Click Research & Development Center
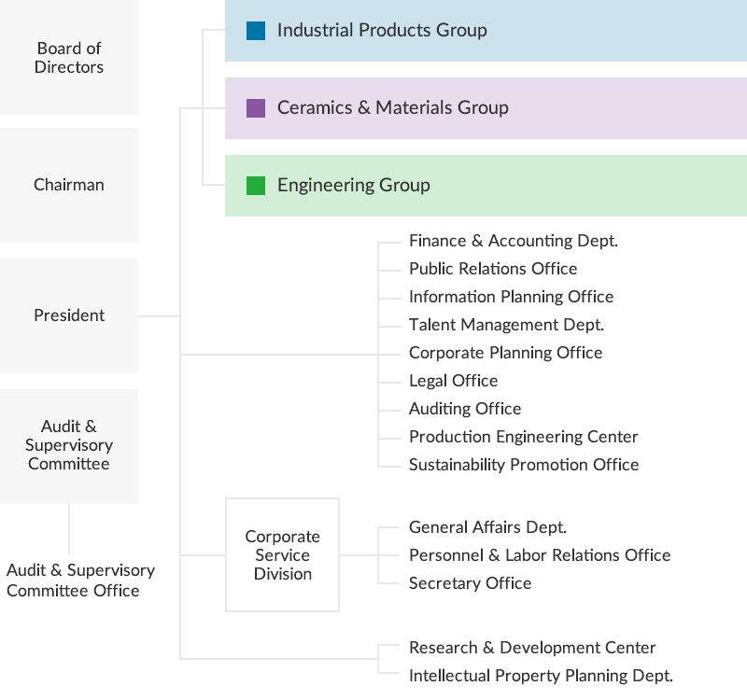This screenshot has height=700, width=747. (532, 648)
